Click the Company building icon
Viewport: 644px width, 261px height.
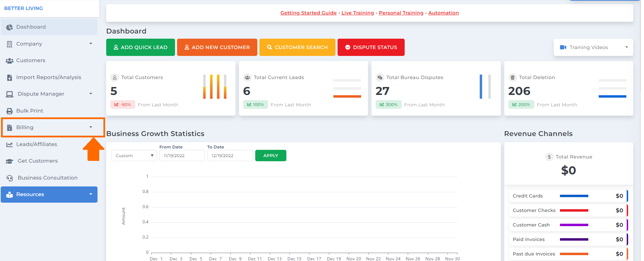9,44
